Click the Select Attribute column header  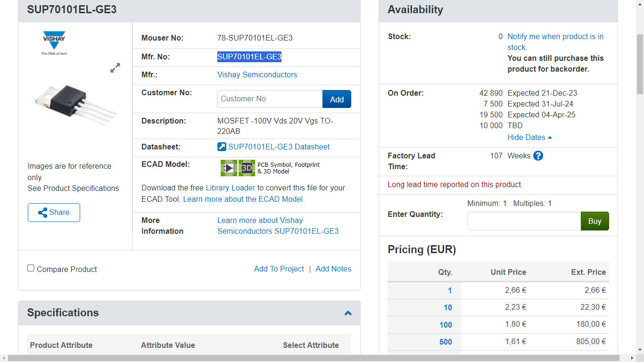pyautogui.click(x=311, y=345)
